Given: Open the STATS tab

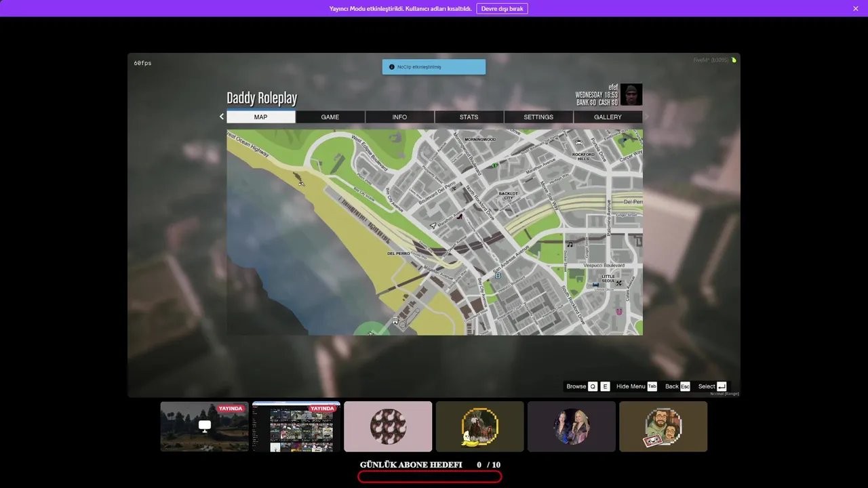Looking at the screenshot, I should point(469,117).
